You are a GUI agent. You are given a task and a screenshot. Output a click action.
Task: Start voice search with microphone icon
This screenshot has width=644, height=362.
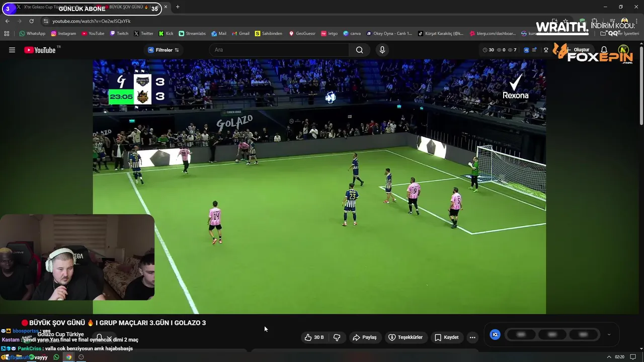point(382,50)
